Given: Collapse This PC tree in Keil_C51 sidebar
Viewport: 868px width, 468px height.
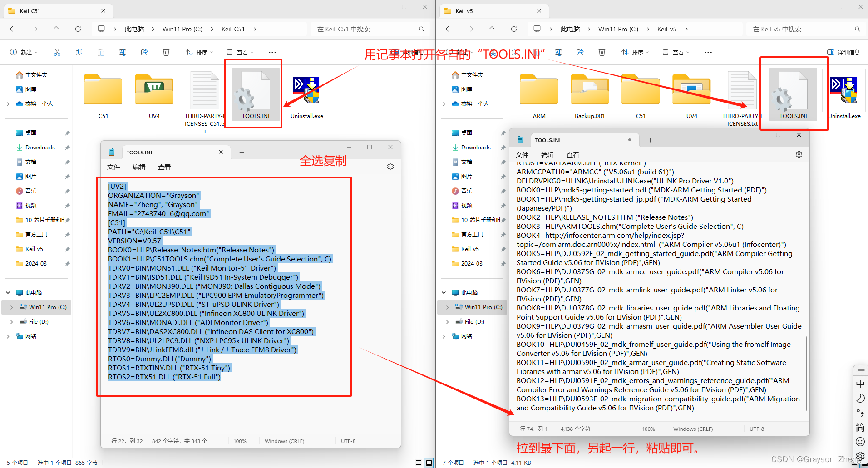Looking at the screenshot, I should coord(8,293).
